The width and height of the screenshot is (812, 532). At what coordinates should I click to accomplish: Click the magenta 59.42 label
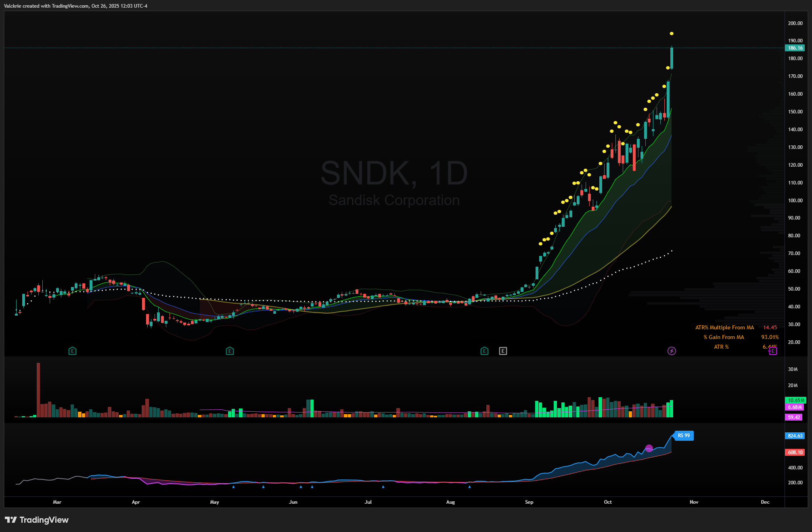[x=794, y=417]
